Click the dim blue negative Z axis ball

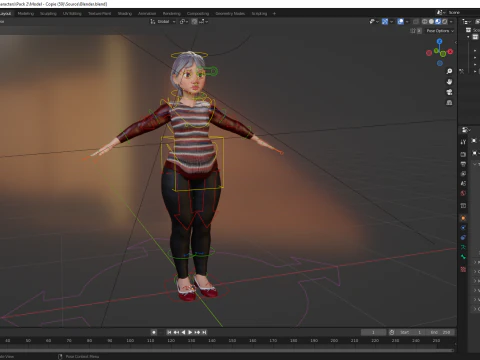[x=440, y=63]
